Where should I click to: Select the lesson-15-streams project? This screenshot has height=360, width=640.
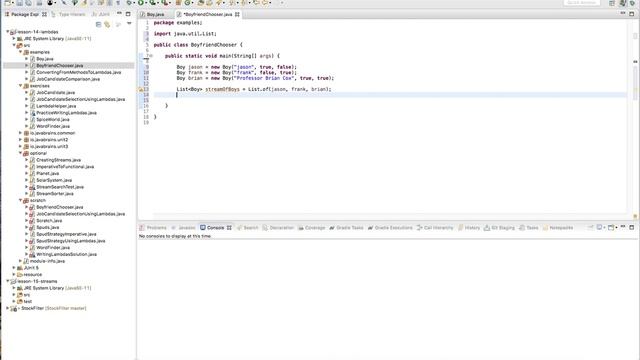(x=37, y=281)
